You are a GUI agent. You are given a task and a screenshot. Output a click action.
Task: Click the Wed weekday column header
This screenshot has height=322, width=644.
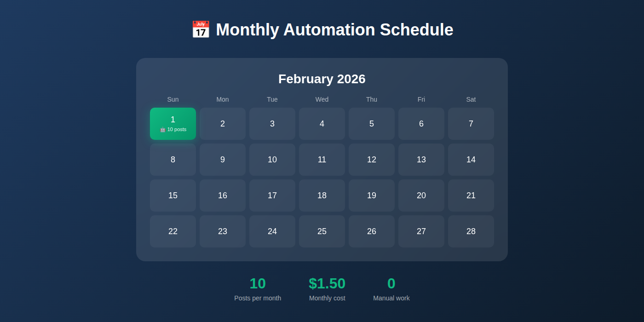coord(322,99)
